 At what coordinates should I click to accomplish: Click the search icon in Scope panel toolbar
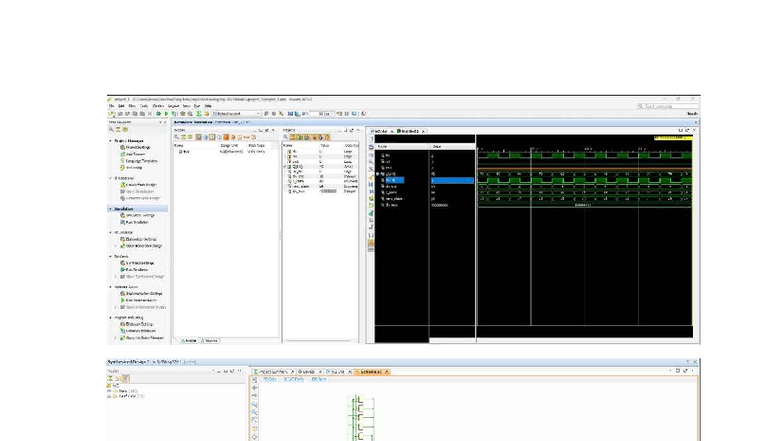(176, 137)
